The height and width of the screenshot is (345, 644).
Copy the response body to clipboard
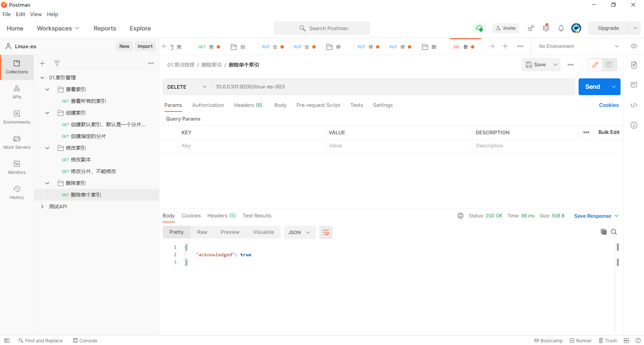[604, 232]
